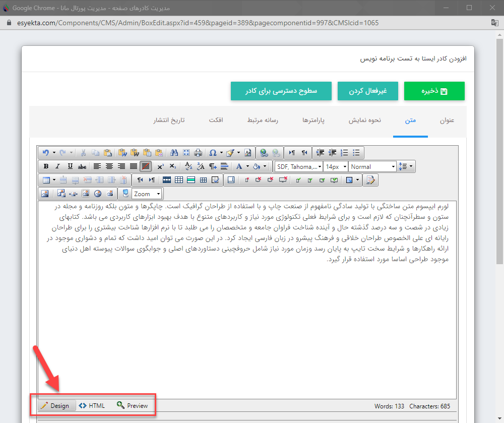Insert a special symbol using Omega icon
The image size is (504, 423).
point(214,153)
